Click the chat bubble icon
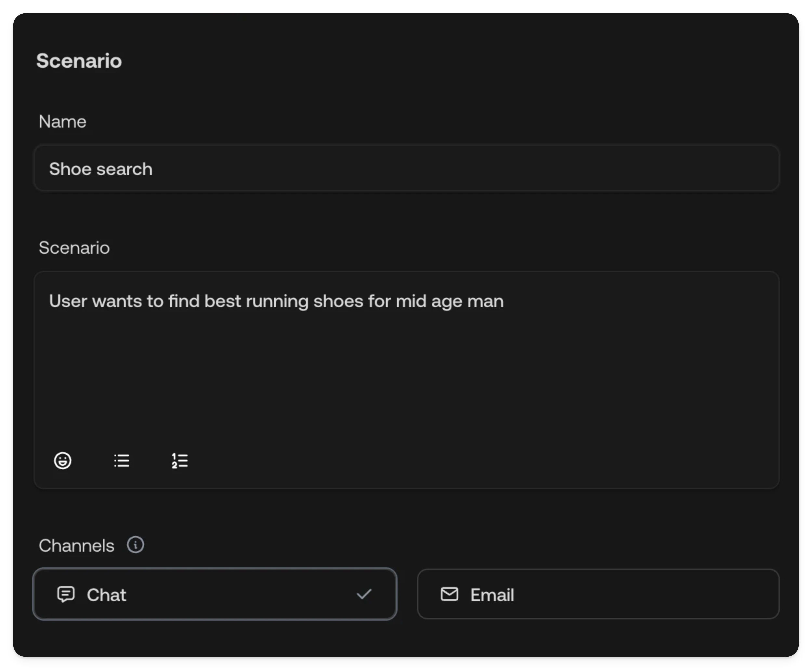812x670 pixels. click(x=66, y=594)
